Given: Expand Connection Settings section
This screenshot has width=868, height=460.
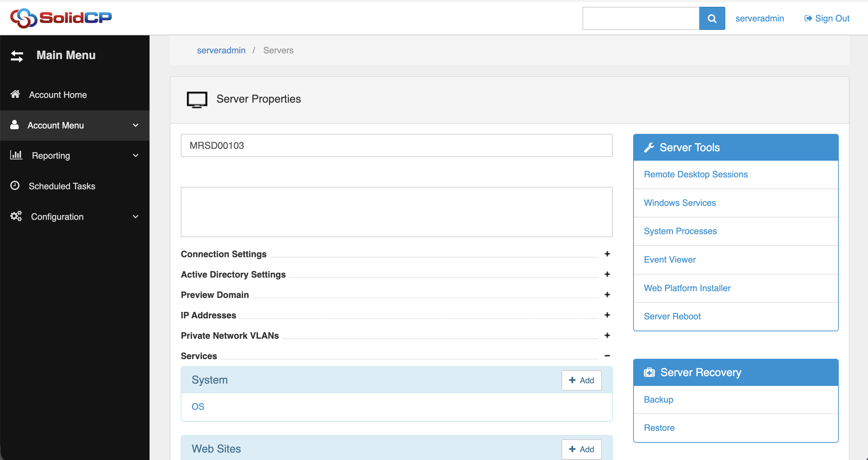Looking at the screenshot, I should click(x=607, y=254).
